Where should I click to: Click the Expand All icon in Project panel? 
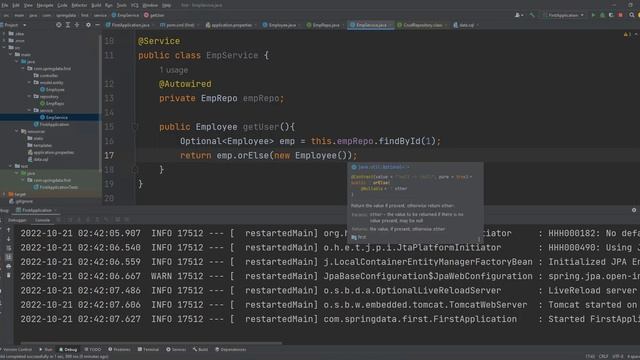pos(68,25)
